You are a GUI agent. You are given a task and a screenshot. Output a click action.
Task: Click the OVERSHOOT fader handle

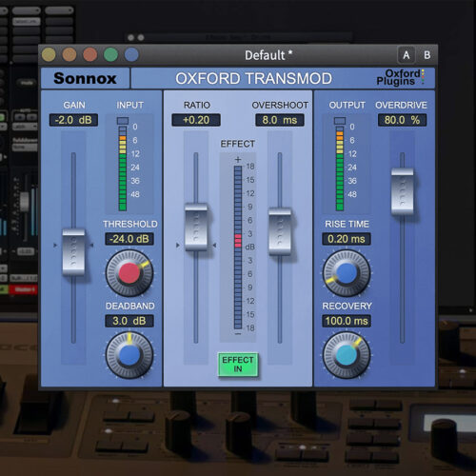click(x=280, y=231)
